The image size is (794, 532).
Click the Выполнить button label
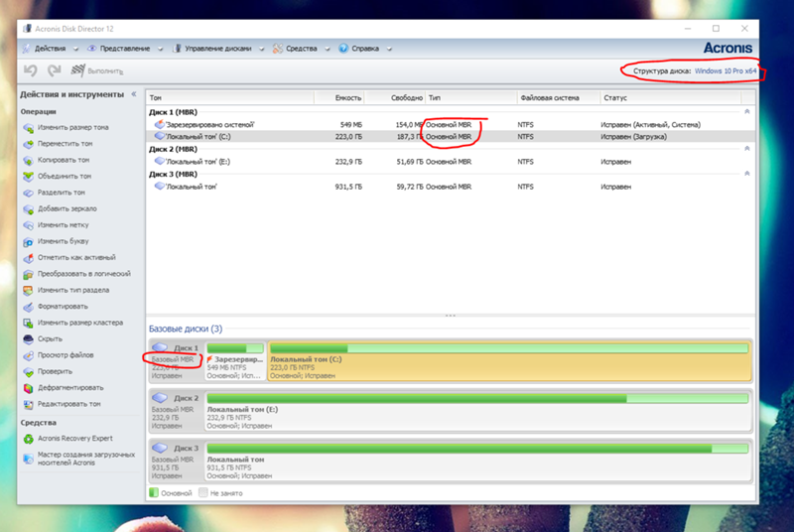(x=105, y=70)
